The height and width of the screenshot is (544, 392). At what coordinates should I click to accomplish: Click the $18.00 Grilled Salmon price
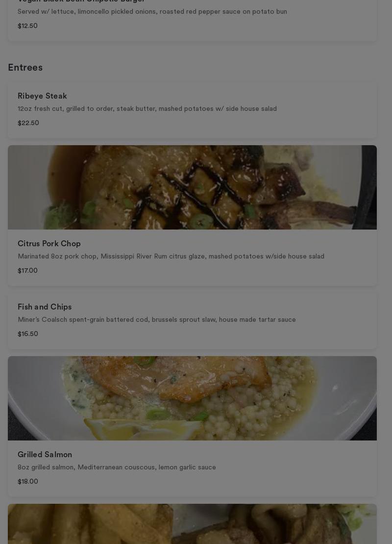tap(28, 481)
